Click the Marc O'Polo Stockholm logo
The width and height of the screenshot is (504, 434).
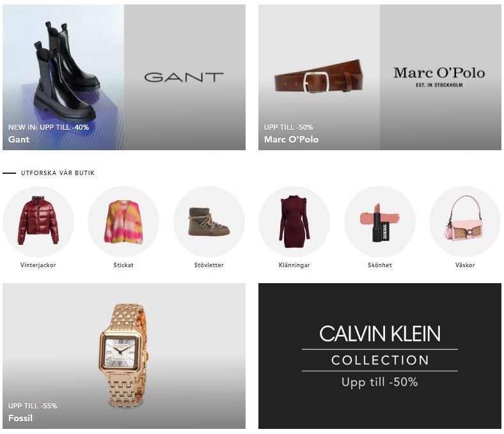coord(439,77)
